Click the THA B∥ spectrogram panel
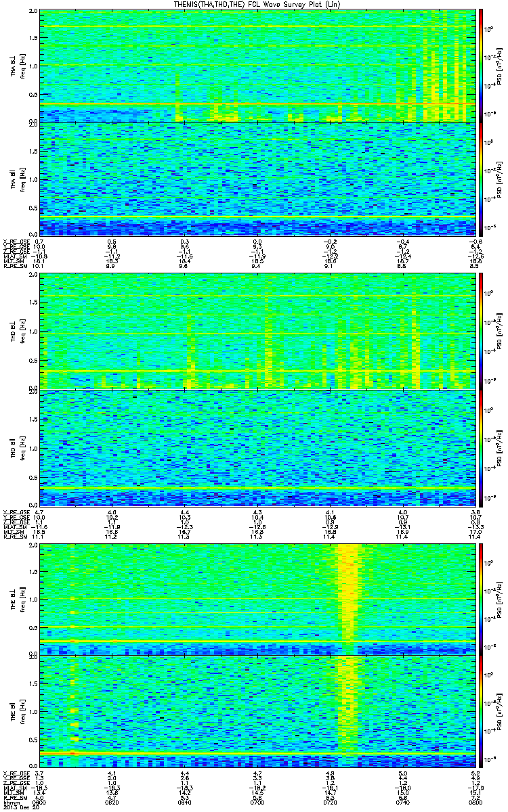This screenshot has height=812, width=508. [257, 178]
